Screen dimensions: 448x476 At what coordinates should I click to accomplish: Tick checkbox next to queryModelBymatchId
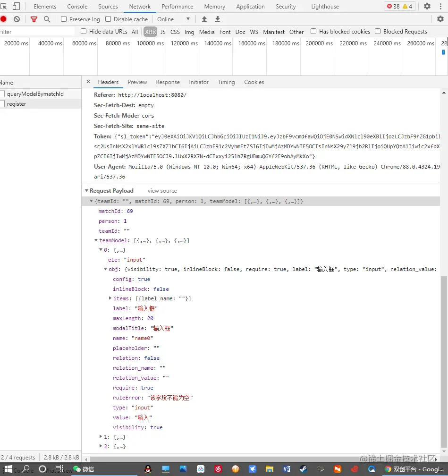coord(2,94)
